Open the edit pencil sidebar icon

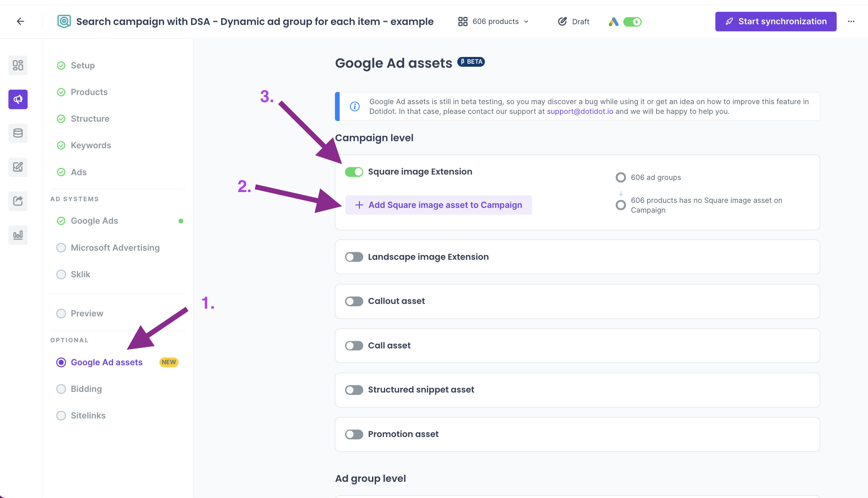coord(18,167)
